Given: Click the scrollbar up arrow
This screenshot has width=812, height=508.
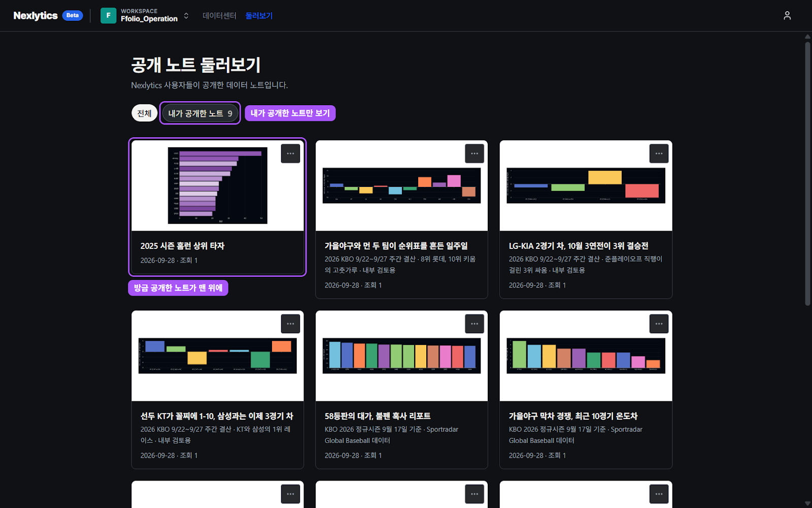Looking at the screenshot, I should tap(807, 37).
